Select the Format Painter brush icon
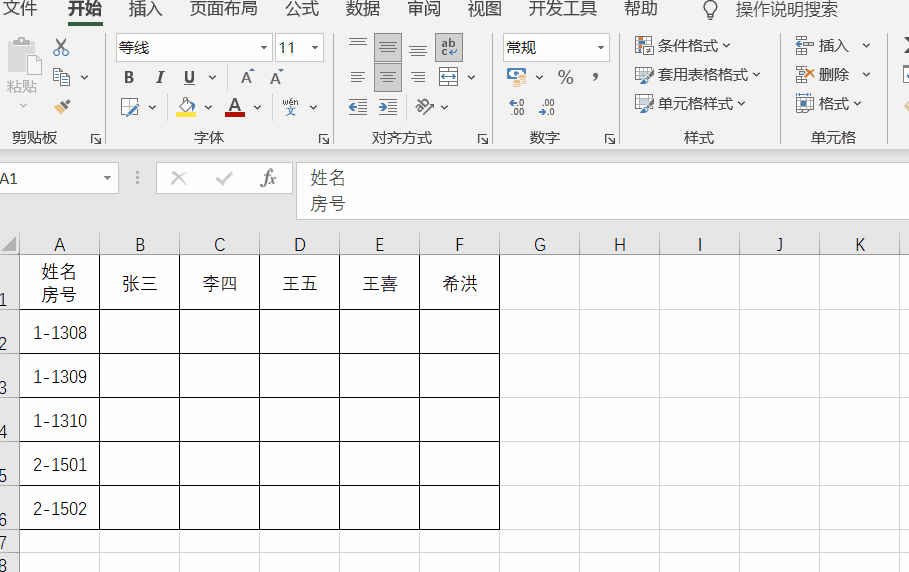Screen dimensions: 909x572 (61, 106)
